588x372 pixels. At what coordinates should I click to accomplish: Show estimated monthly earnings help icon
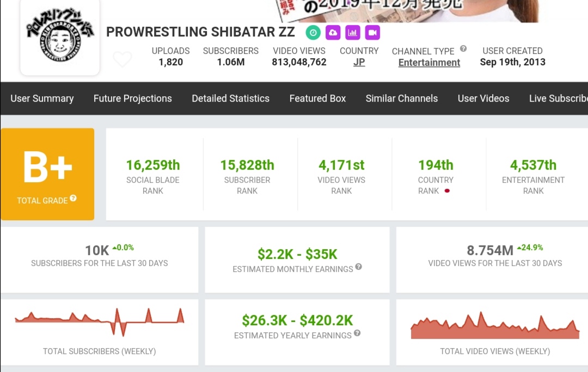(358, 266)
